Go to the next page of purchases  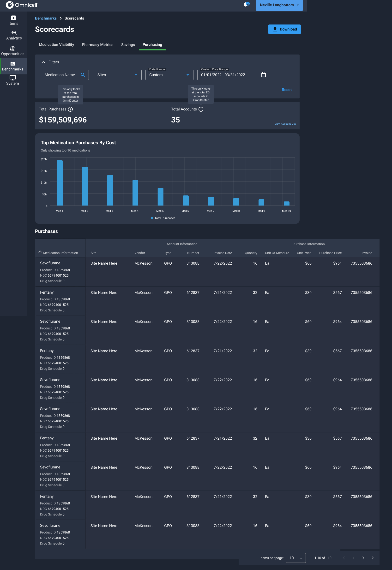coord(363,558)
